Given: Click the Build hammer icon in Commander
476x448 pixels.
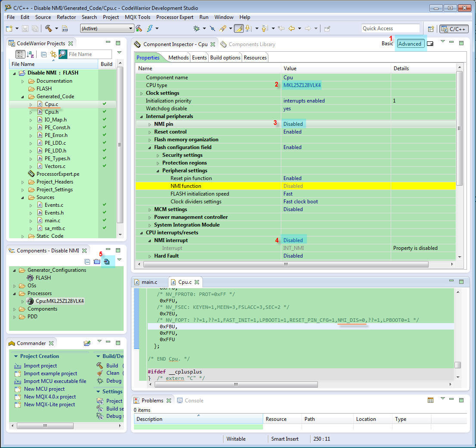Looking at the screenshot, I should click(x=100, y=365).
